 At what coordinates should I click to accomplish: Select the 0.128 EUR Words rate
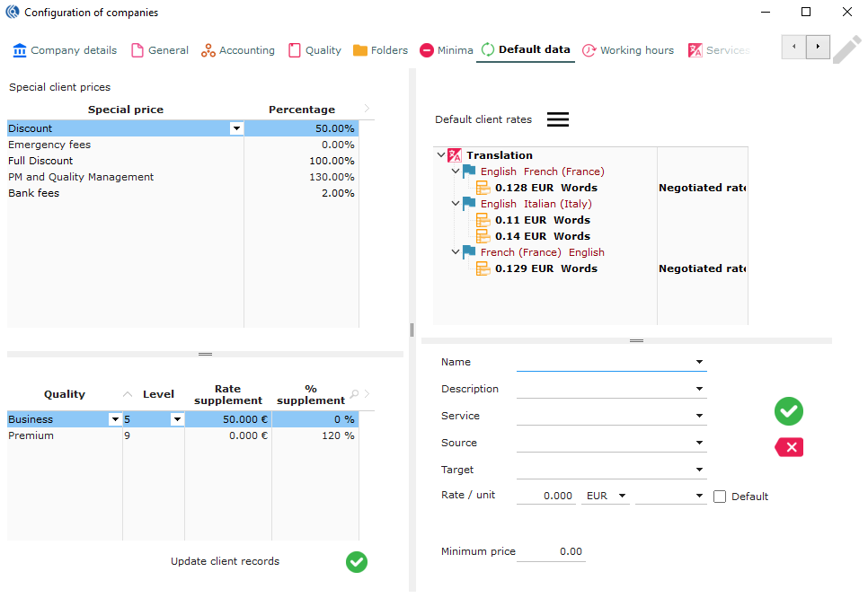545,188
